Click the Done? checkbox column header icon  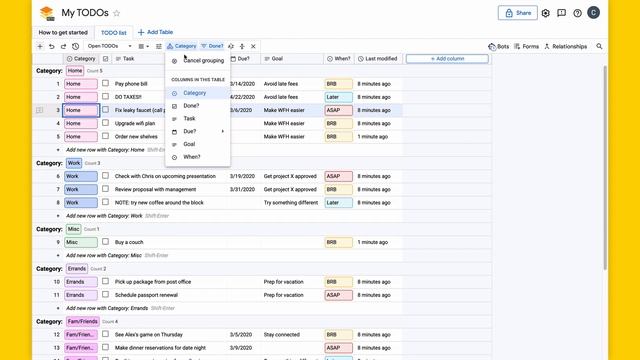105,59
